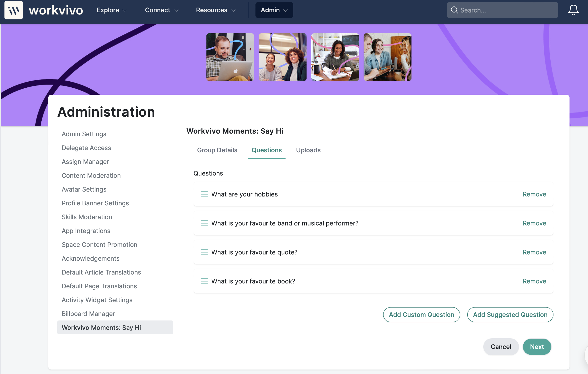Screen dimensions: 588x374
Task: Open the Admin dropdown
Action: [274, 10]
